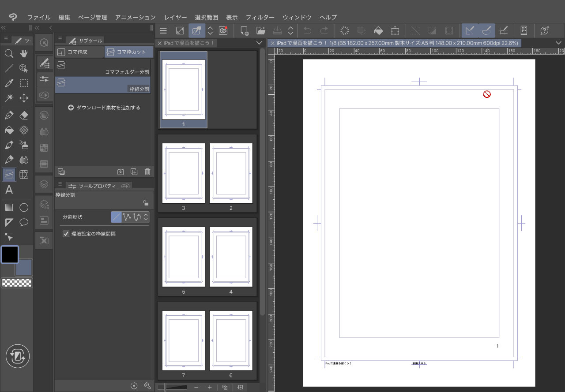The image size is (565, 392).
Task: Click the Open file folder icon
Action: point(260,31)
